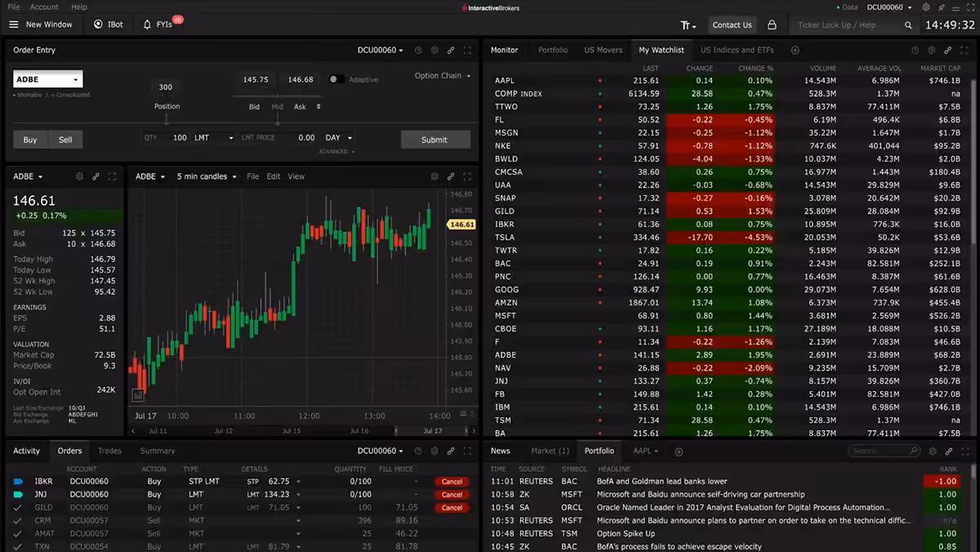The height and width of the screenshot is (552, 980).
Task: Open global settings gear in title bar
Action: 926,7
